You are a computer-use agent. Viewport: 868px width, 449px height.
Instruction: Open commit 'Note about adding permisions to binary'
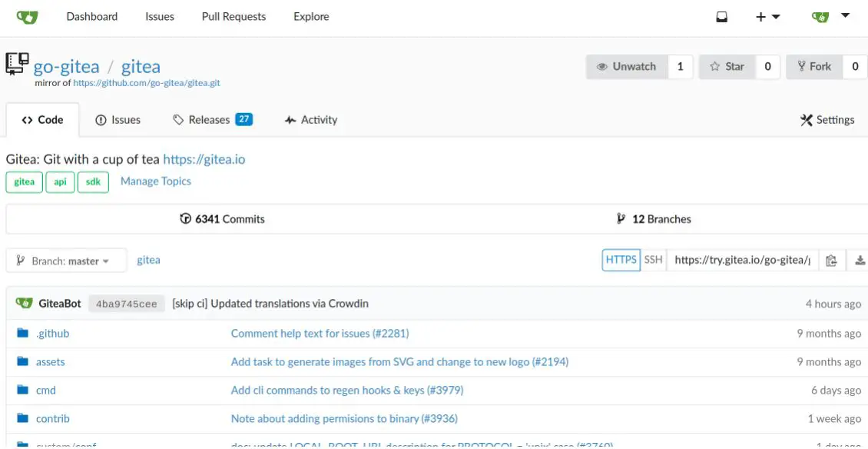coord(344,418)
